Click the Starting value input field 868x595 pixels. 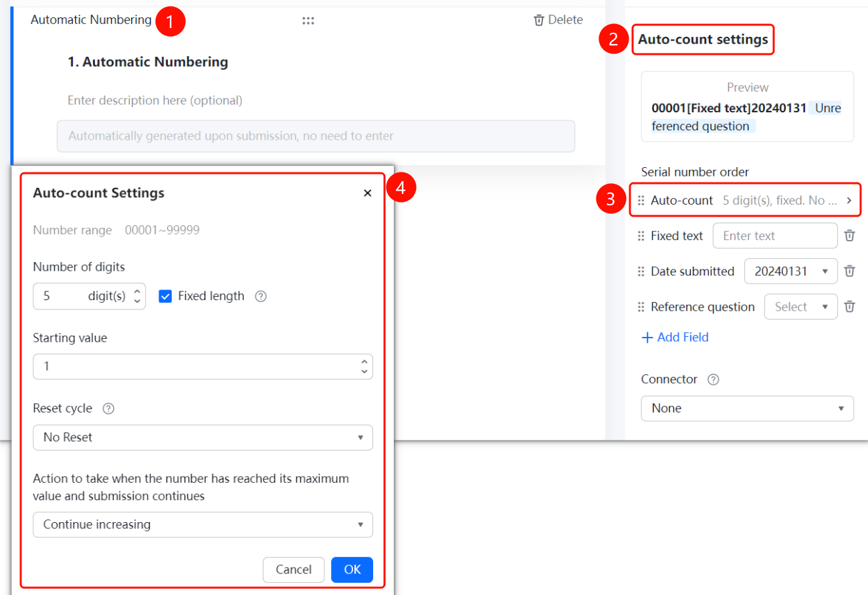[x=203, y=366]
